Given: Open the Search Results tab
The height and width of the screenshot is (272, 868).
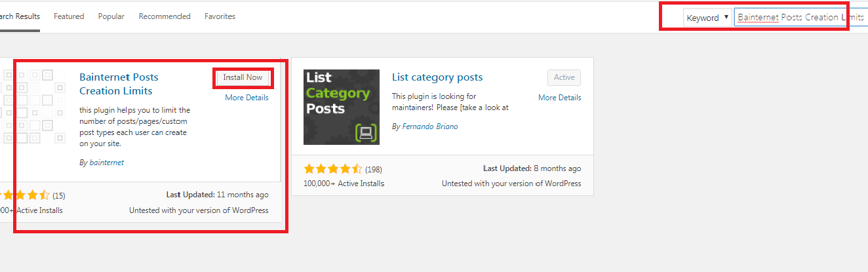Looking at the screenshot, I should pyautogui.click(x=20, y=16).
